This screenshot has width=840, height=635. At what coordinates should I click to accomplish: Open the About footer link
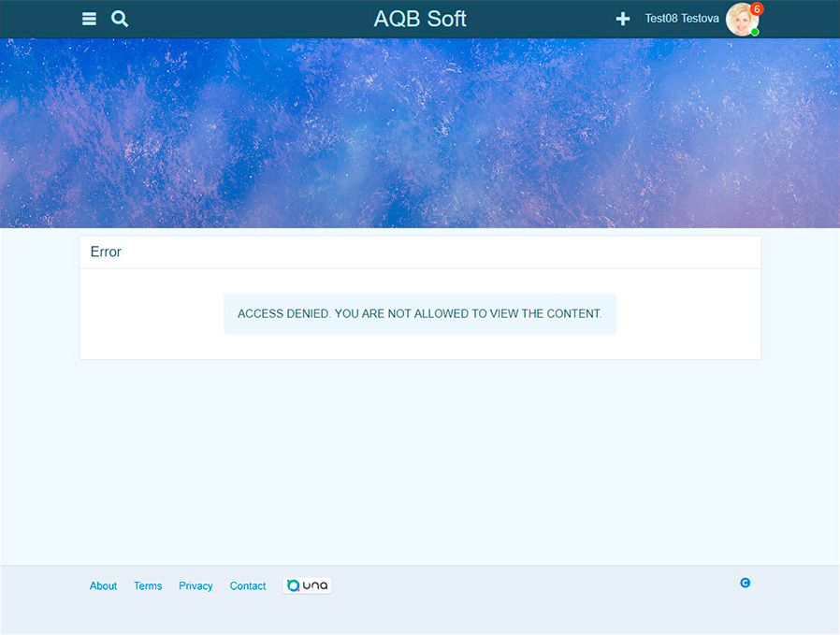coord(103,586)
